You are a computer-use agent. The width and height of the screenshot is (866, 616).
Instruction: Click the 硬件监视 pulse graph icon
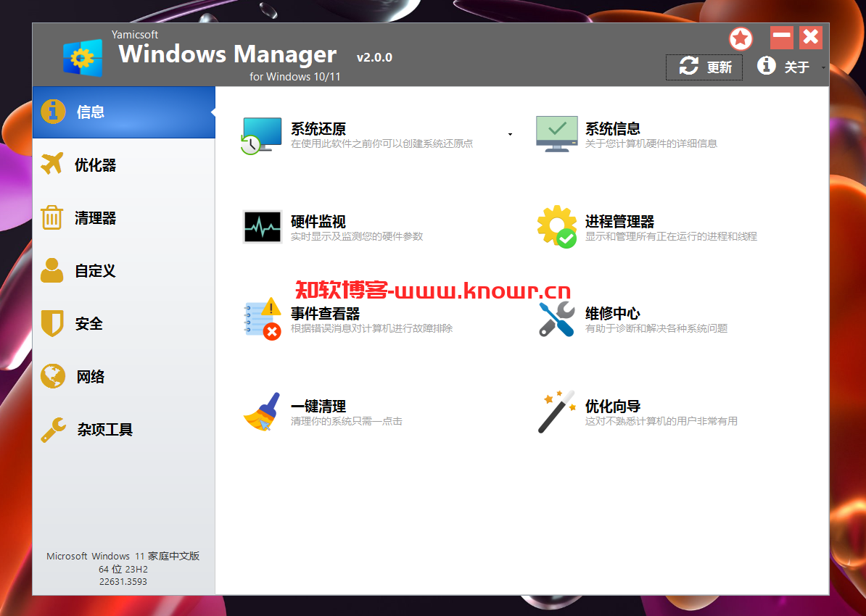click(x=263, y=227)
